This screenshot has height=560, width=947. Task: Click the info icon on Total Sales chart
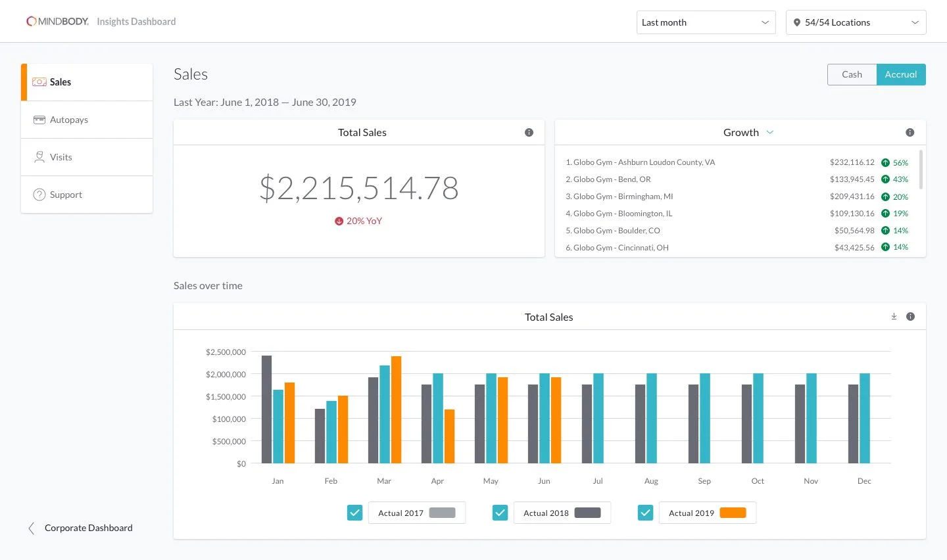(x=910, y=317)
